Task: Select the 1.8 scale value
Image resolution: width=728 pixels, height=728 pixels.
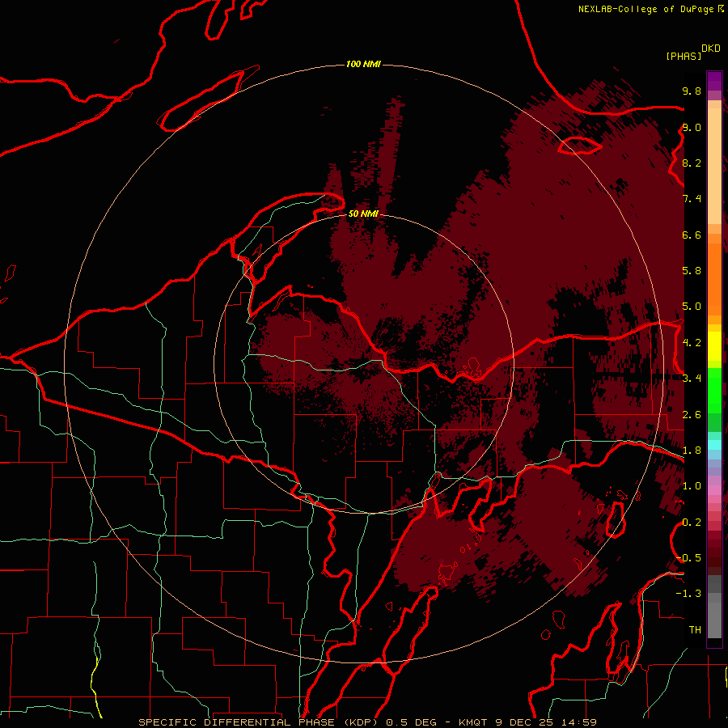Action: [x=692, y=451]
